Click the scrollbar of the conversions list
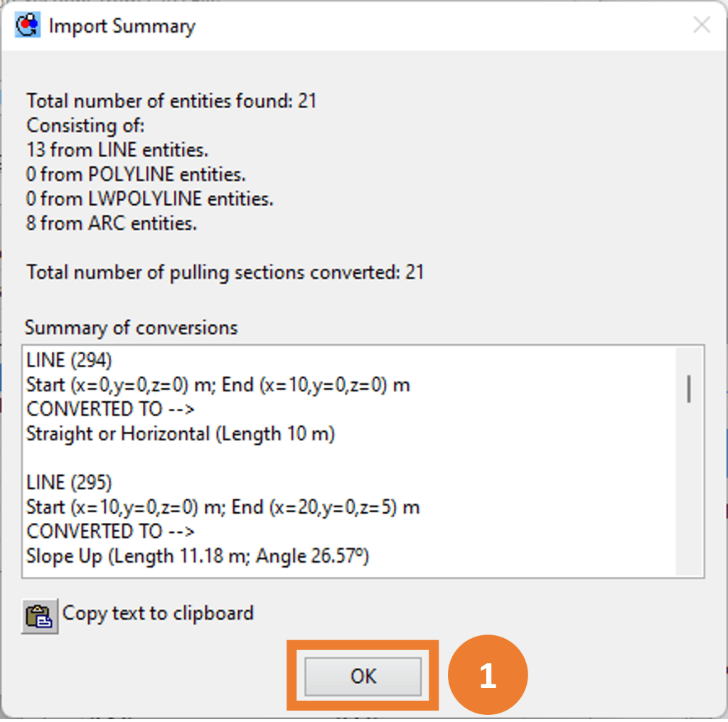 688,388
